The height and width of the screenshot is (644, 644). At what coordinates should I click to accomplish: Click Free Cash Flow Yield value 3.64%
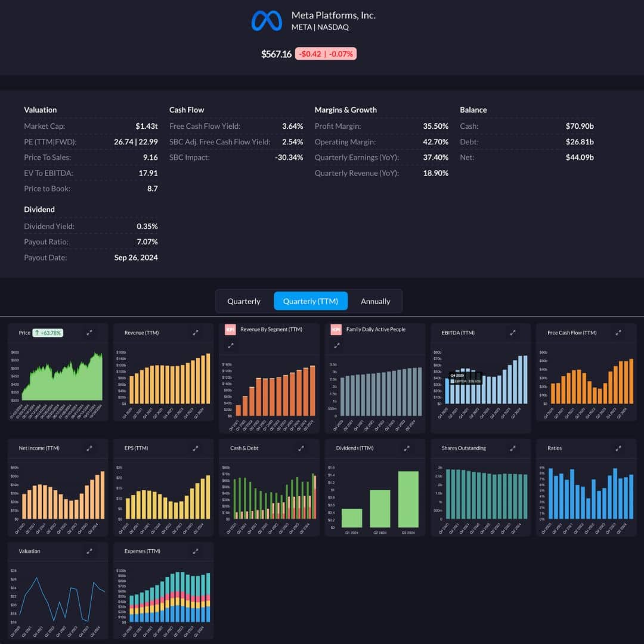pyautogui.click(x=292, y=126)
